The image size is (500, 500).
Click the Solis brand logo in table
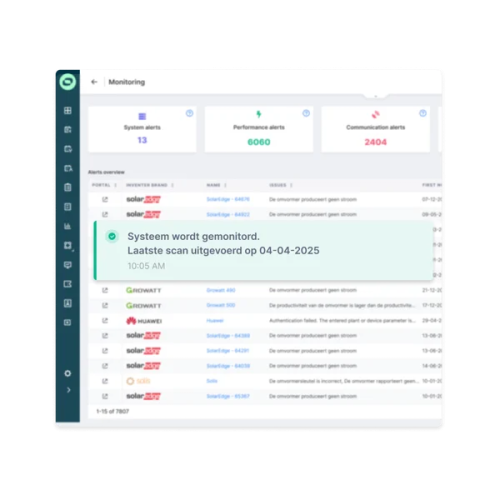coord(138,381)
